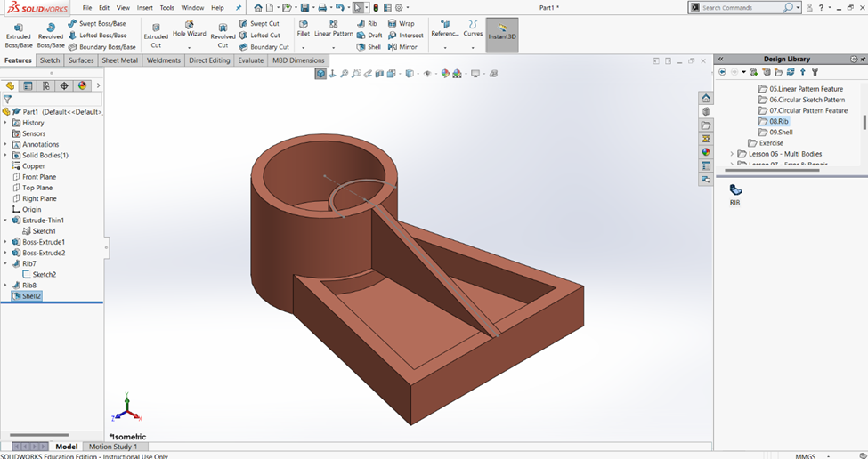The height and width of the screenshot is (459, 868).
Task: Select the Mirror tool
Action: click(402, 47)
